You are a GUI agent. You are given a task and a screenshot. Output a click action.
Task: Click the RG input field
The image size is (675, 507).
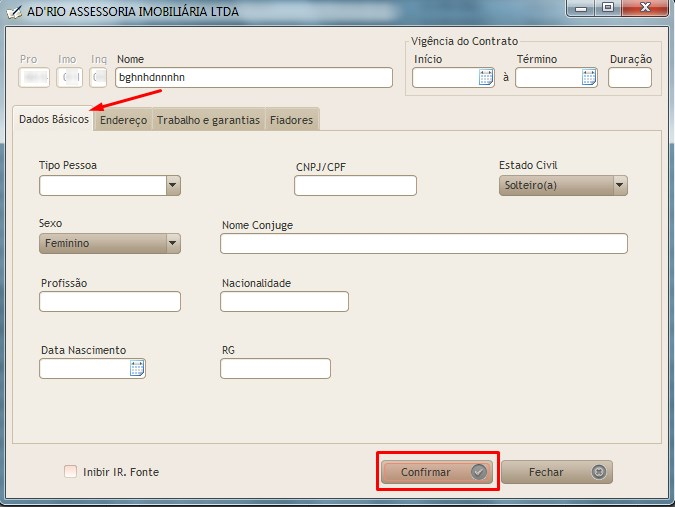click(x=276, y=368)
